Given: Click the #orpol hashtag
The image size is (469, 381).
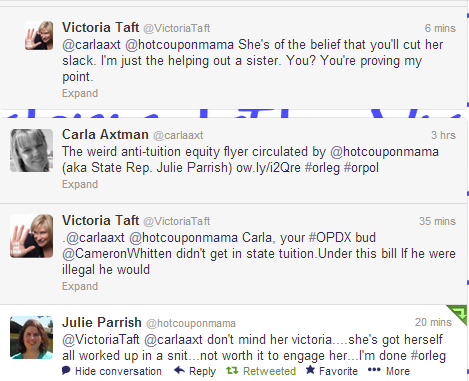Looking at the screenshot, I should click(361, 168).
